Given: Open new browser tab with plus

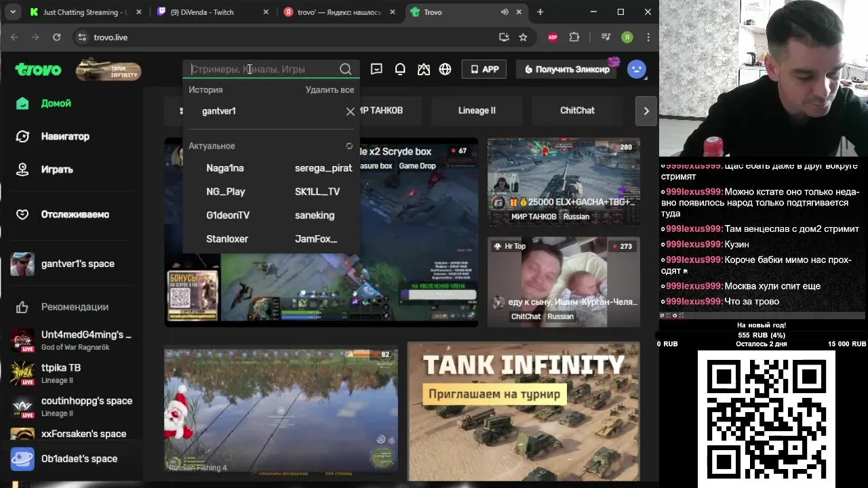Looking at the screenshot, I should pyautogui.click(x=540, y=12).
